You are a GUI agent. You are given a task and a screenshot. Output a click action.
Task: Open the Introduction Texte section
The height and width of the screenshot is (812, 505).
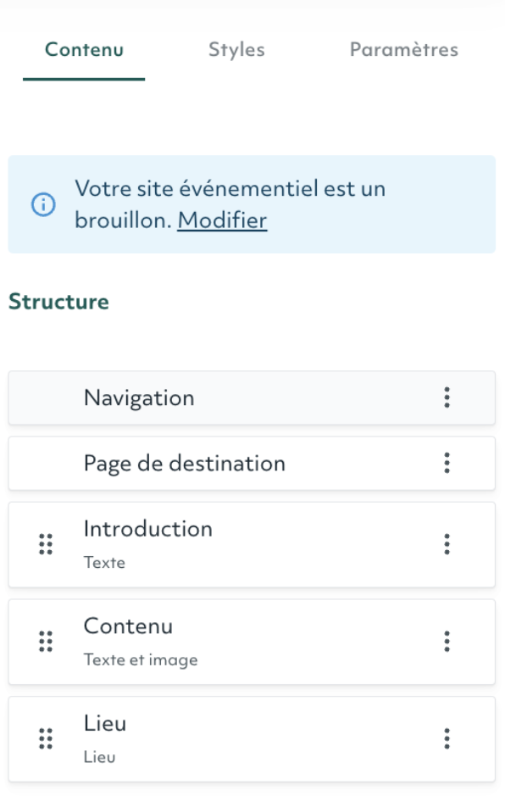[252, 544]
